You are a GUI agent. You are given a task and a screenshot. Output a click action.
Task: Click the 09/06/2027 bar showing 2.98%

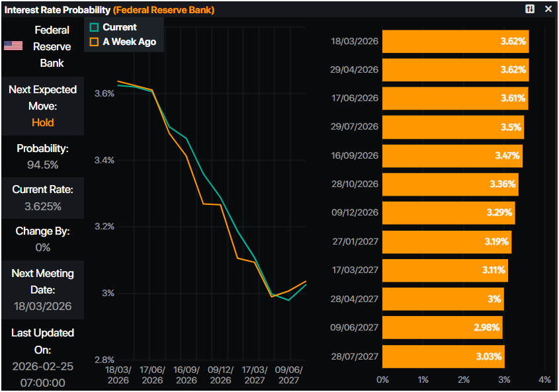(x=442, y=327)
